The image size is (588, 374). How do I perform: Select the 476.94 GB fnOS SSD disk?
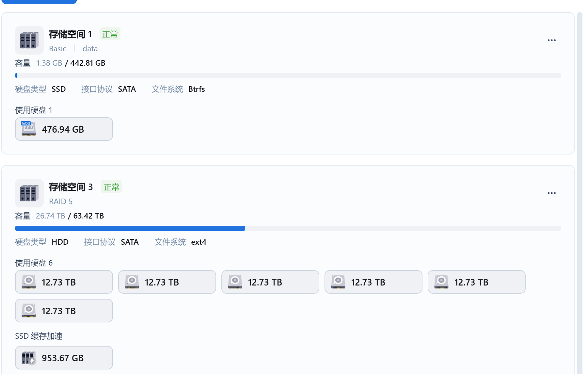pyautogui.click(x=64, y=129)
